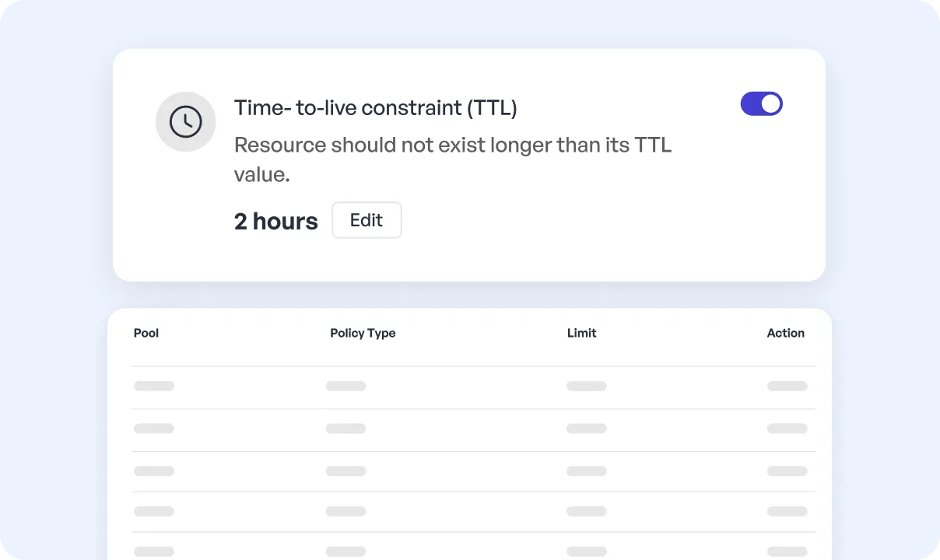Open the first row's Pool placeholder
The height and width of the screenshot is (560, 940).
click(154, 386)
